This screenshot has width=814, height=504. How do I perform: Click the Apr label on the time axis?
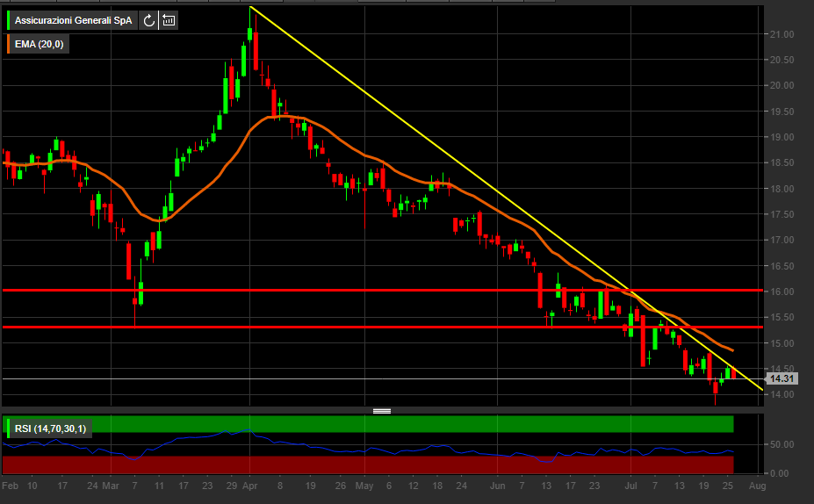250,485
